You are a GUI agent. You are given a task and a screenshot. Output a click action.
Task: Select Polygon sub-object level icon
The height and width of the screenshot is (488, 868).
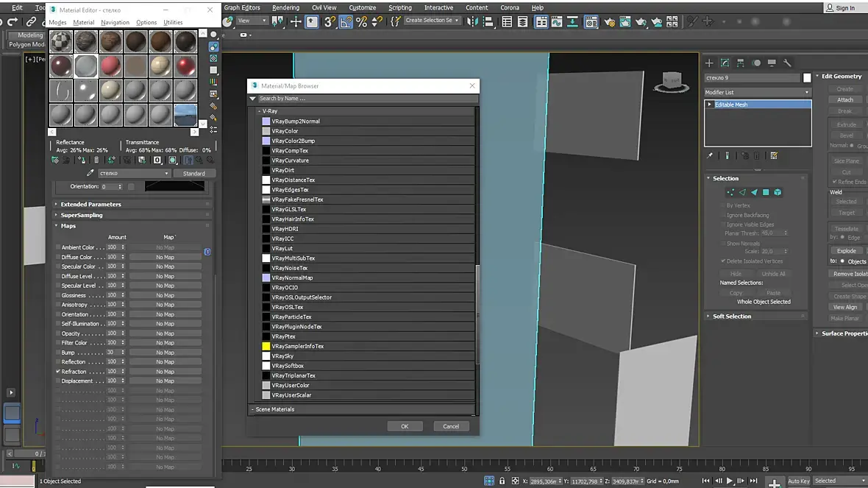[x=766, y=192]
